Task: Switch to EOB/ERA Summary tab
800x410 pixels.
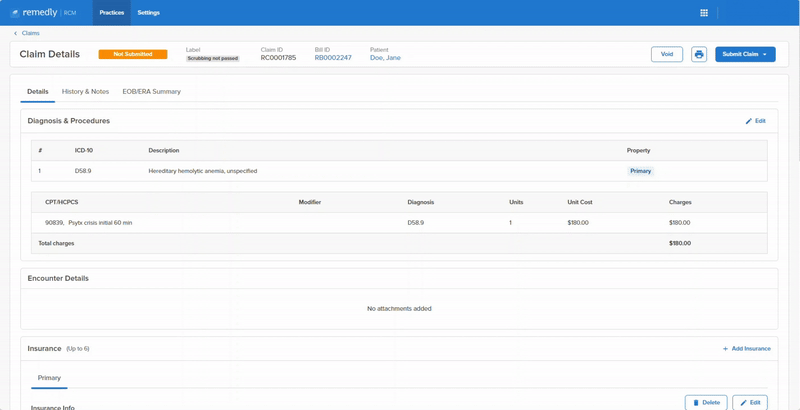Action: [x=152, y=92]
